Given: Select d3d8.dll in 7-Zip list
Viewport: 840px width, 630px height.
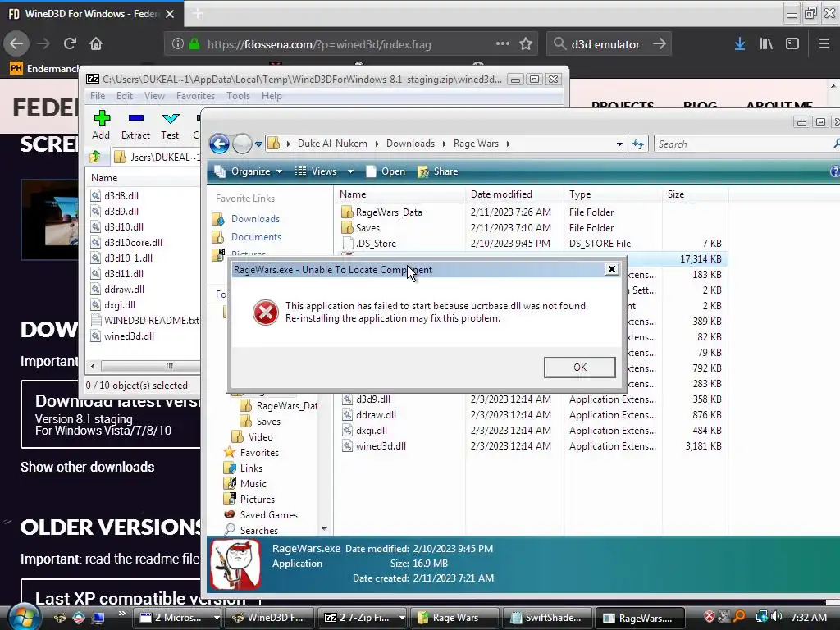Looking at the screenshot, I should pos(121,195).
